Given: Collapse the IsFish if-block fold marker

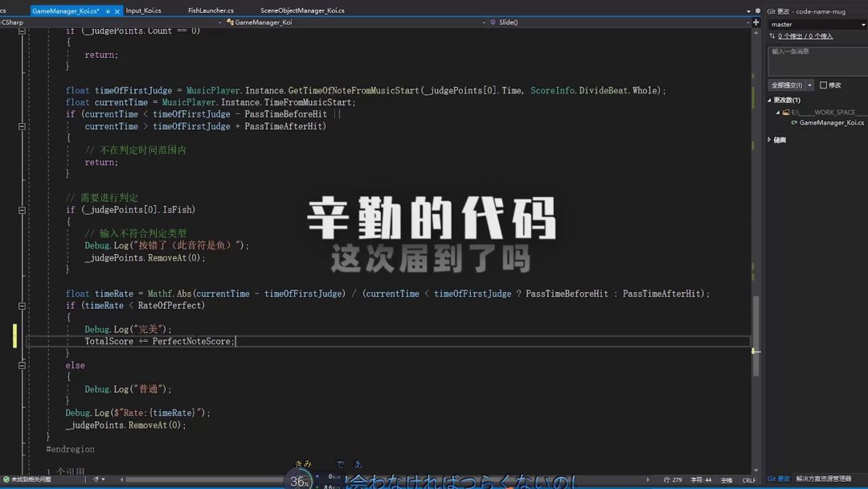Looking at the screenshot, I should point(22,210).
